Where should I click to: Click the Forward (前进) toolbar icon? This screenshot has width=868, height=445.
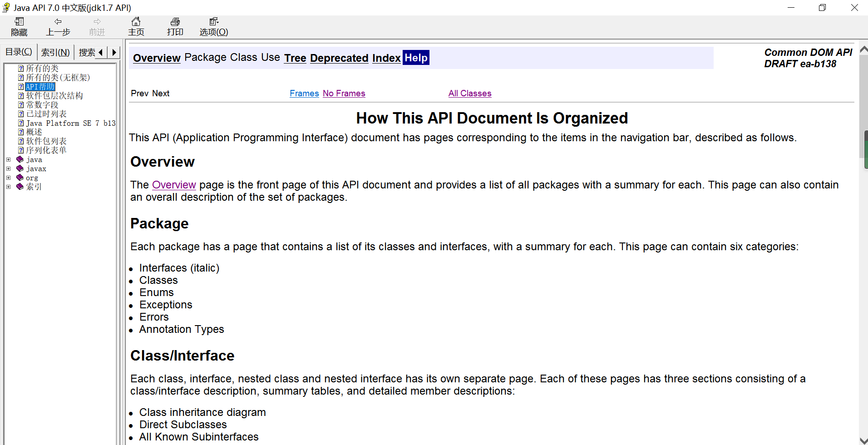[97, 21]
